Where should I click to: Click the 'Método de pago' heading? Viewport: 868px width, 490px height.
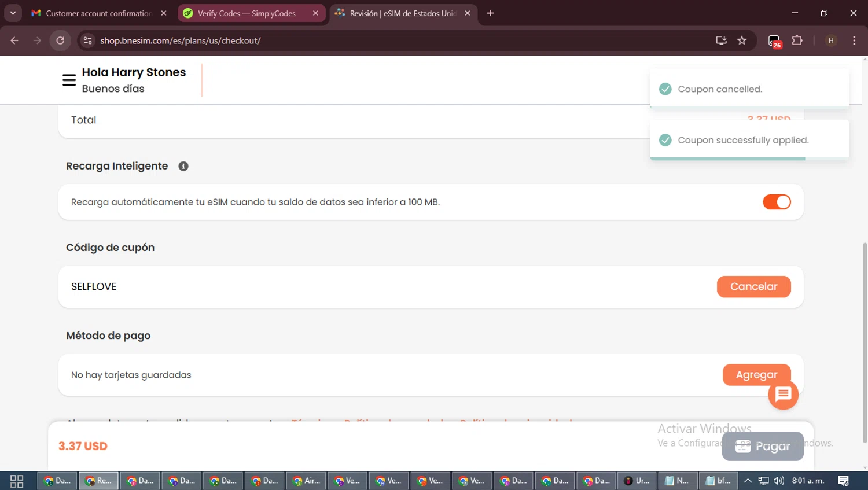coord(108,336)
